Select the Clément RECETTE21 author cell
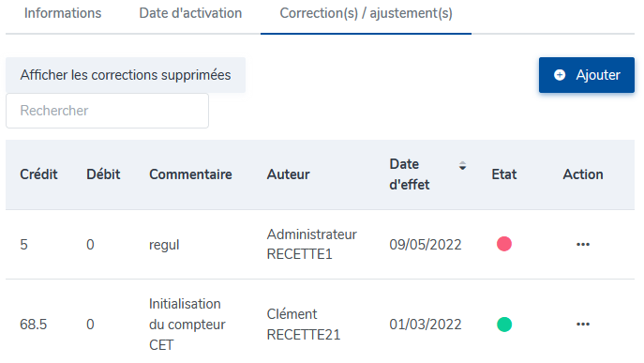 point(304,325)
